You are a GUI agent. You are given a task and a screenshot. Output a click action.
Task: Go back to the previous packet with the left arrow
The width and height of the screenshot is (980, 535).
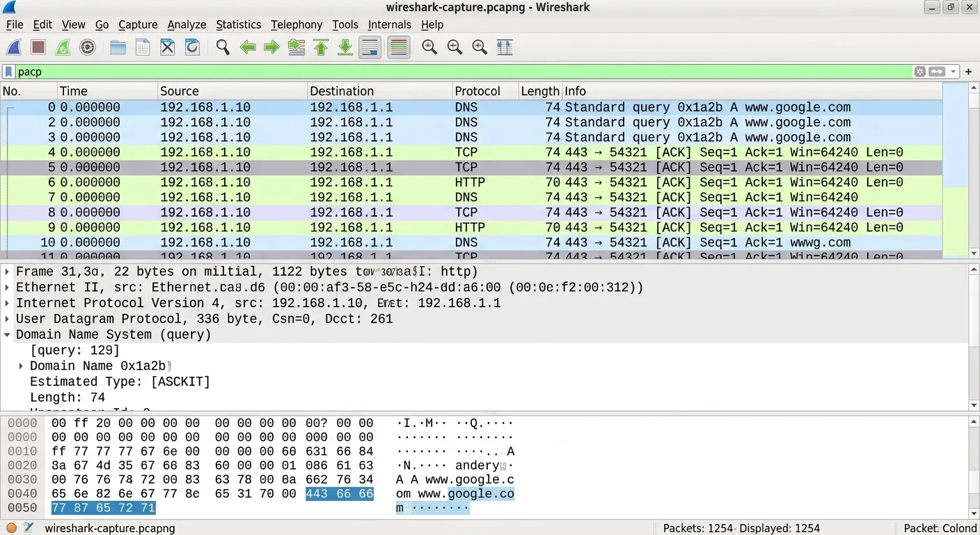point(247,47)
